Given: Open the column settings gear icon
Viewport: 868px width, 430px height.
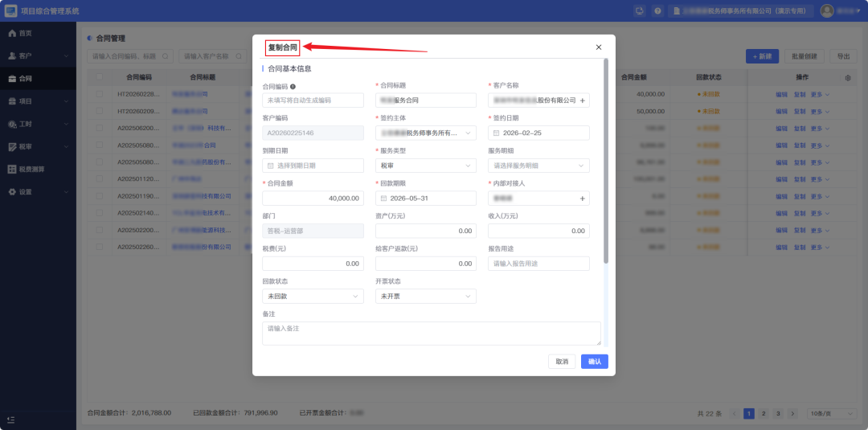Looking at the screenshot, I should pos(848,78).
